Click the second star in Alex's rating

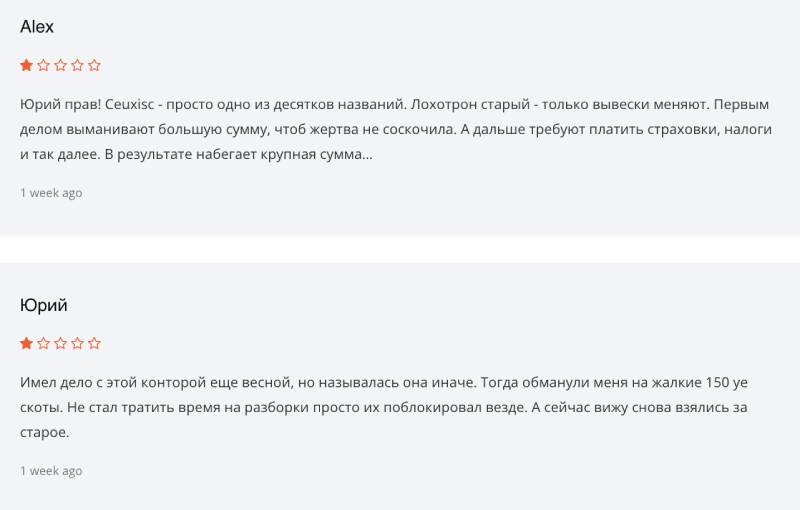pos(44,66)
